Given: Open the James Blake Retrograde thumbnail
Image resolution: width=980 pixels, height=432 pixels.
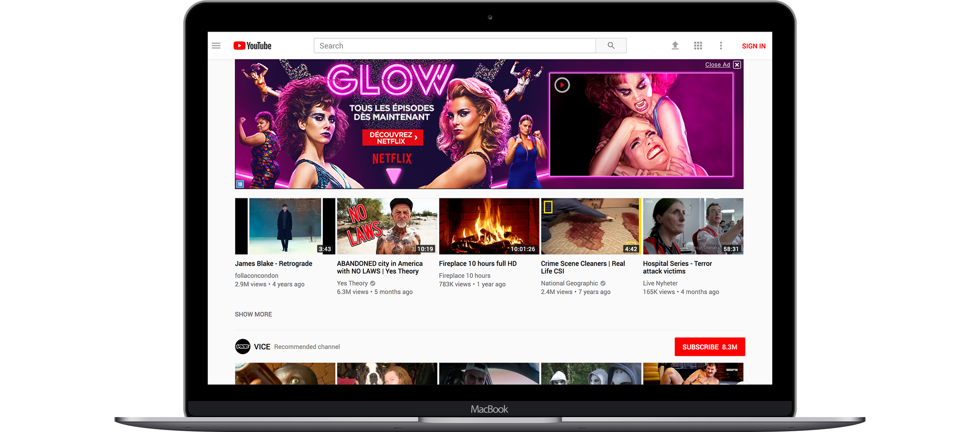Looking at the screenshot, I should click(285, 226).
